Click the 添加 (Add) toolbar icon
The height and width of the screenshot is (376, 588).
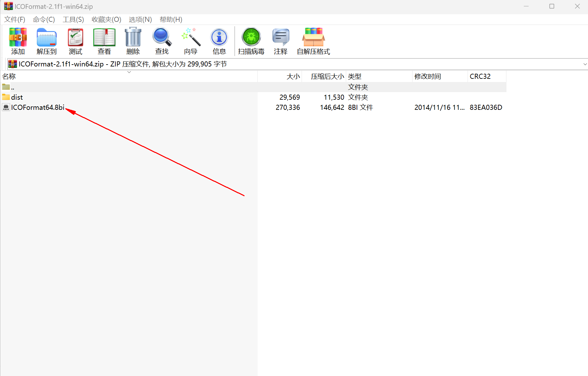click(x=18, y=37)
